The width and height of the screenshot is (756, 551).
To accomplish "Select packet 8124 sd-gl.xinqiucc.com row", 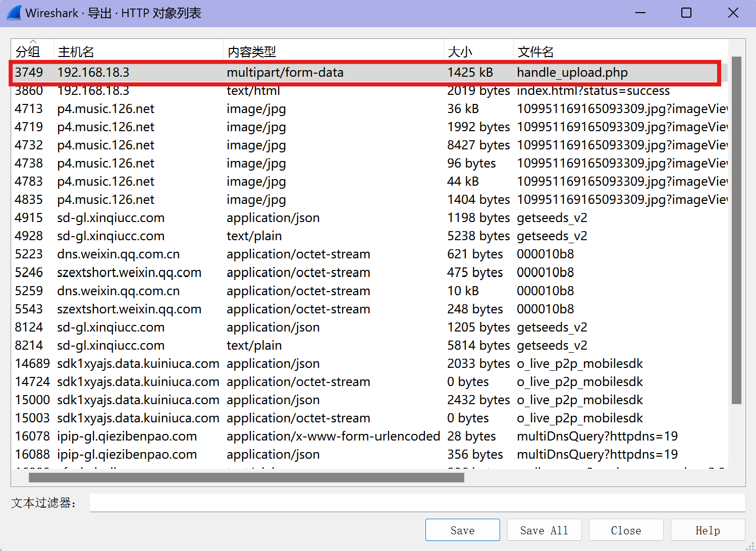I will click(x=369, y=327).
